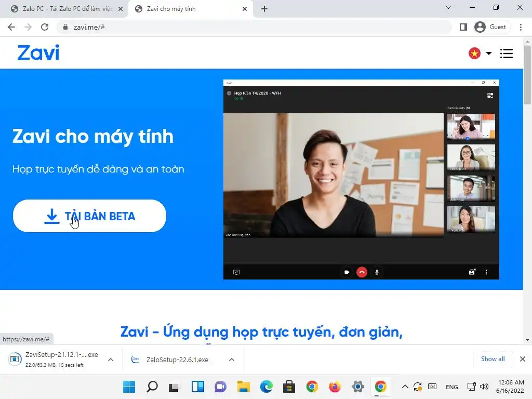Viewport: 532px width, 399px height.
Task: Click the TẢI BẢN BETA download button
Action: 89,216
